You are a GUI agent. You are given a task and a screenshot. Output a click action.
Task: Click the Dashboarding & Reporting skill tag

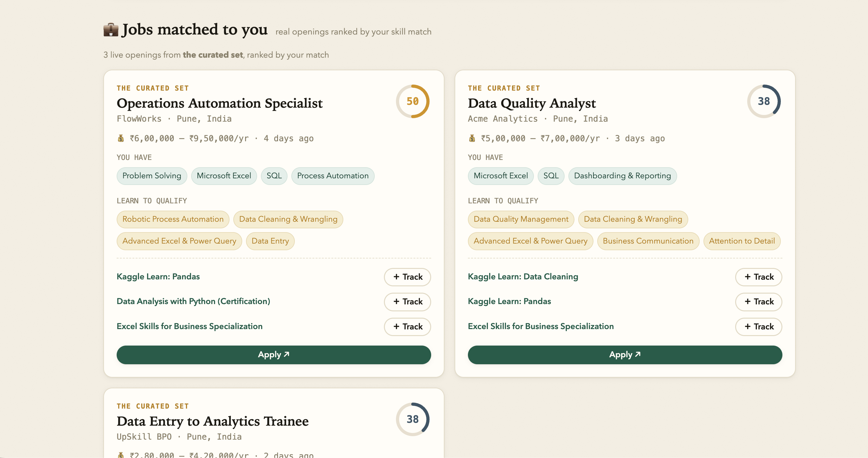[x=622, y=176]
